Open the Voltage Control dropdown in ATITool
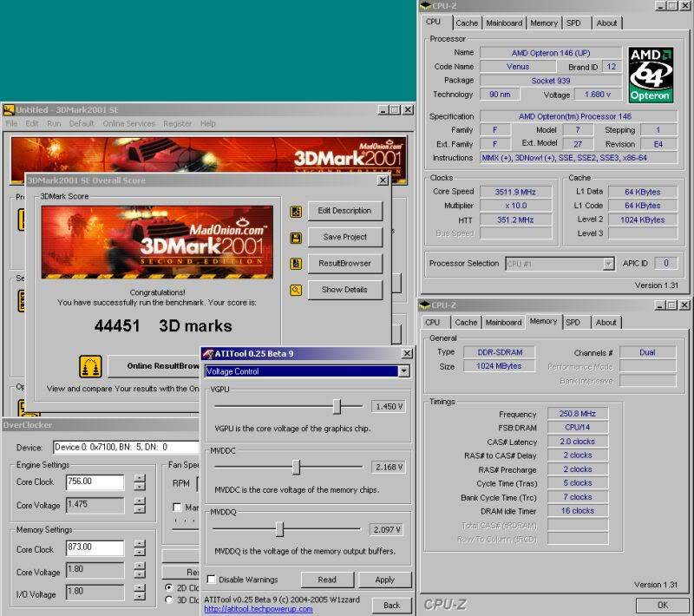Viewport: 694px width, 616px height. tap(403, 371)
